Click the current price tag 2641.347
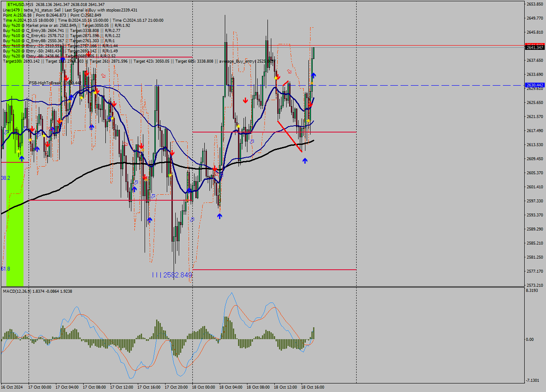The width and height of the screenshot is (546, 392). click(x=535, y=47)
